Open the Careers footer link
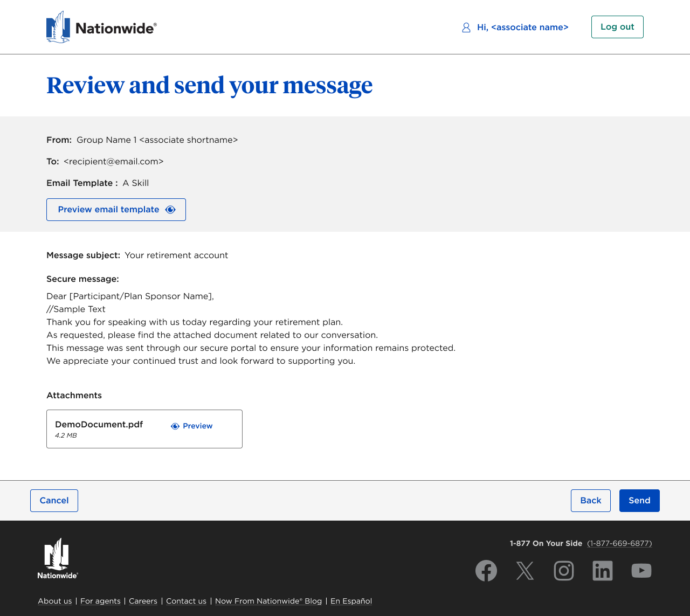The height and width of the screenshot is (616, 690). click(143, 601)
